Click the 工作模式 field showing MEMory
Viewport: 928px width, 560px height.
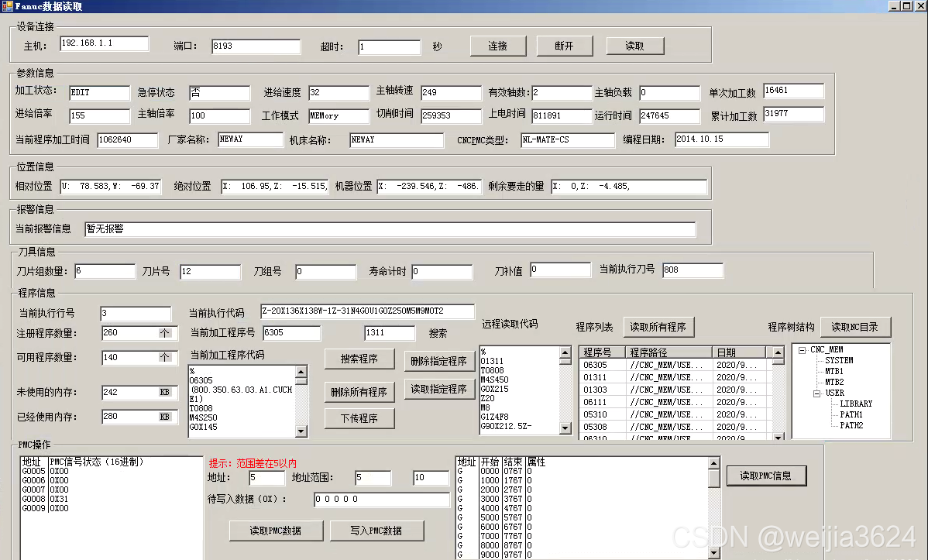point(339,116)
